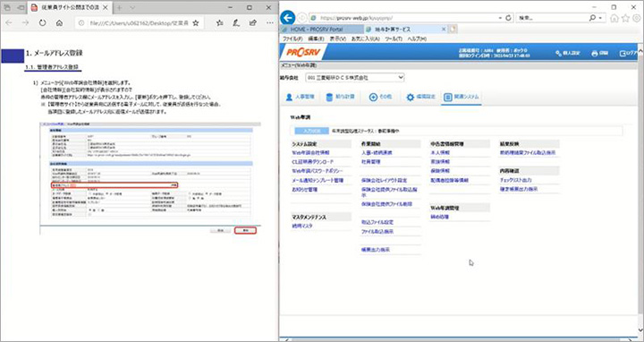Close the 給与計算サービス tab
This screenshot has width=644, height=342.
click(x=444, y=30)
